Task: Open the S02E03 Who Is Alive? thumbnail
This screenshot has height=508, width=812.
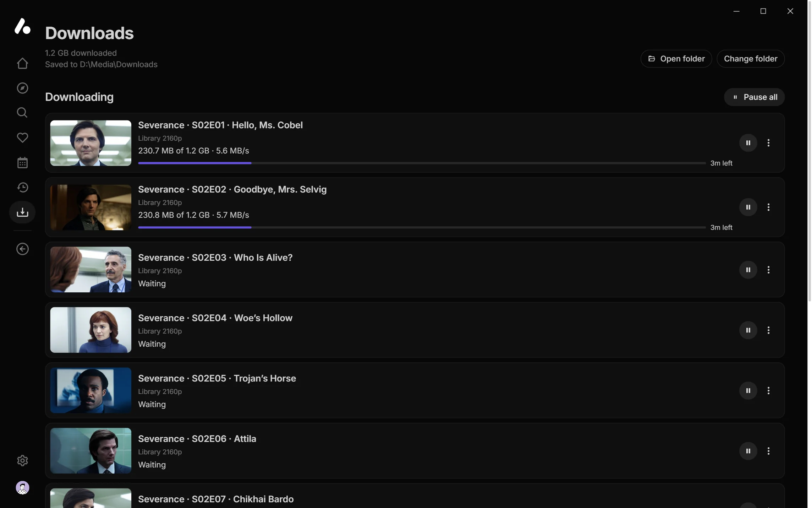Action: click(90, 270)
